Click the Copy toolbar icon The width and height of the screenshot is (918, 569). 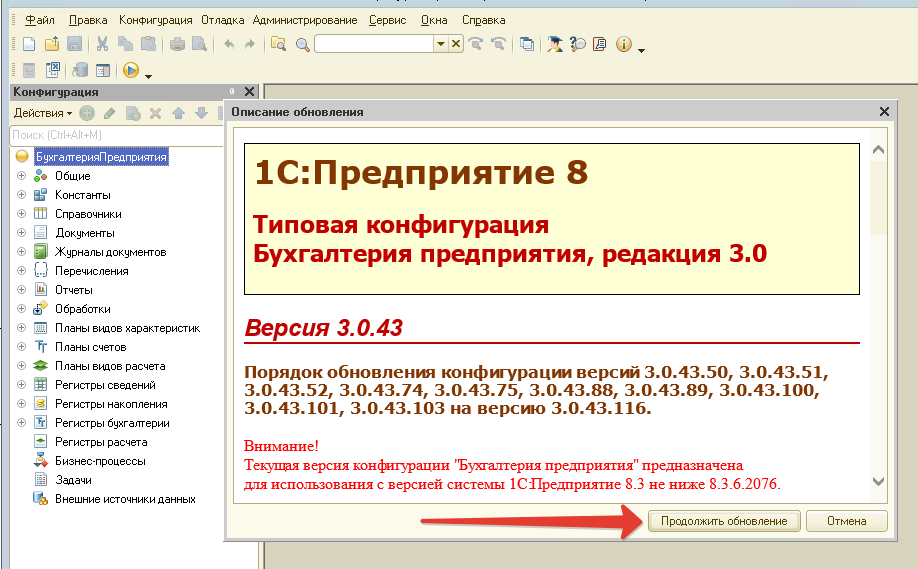[x=125, y=44]
